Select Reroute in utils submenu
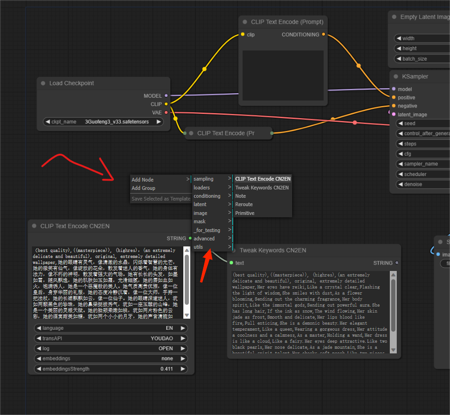Image resolution: width=450 pixels, height=415 pixels. point(263,204)
